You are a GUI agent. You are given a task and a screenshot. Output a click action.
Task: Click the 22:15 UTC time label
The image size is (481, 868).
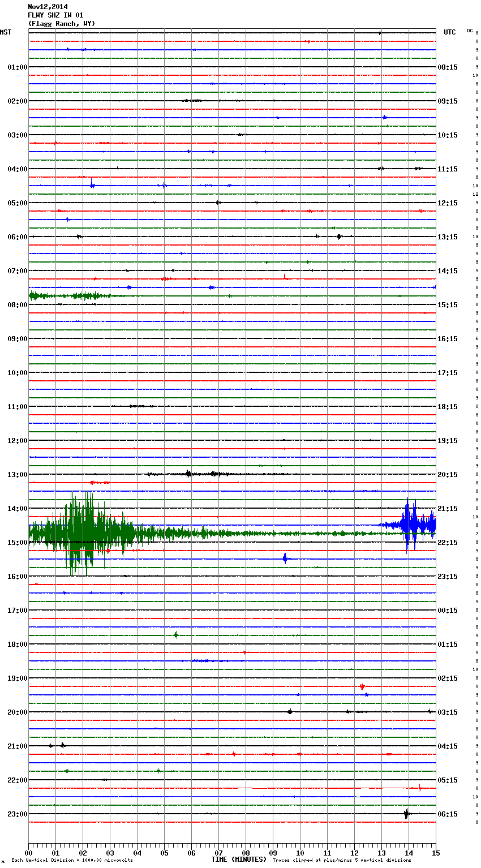(x=448, y=543)
